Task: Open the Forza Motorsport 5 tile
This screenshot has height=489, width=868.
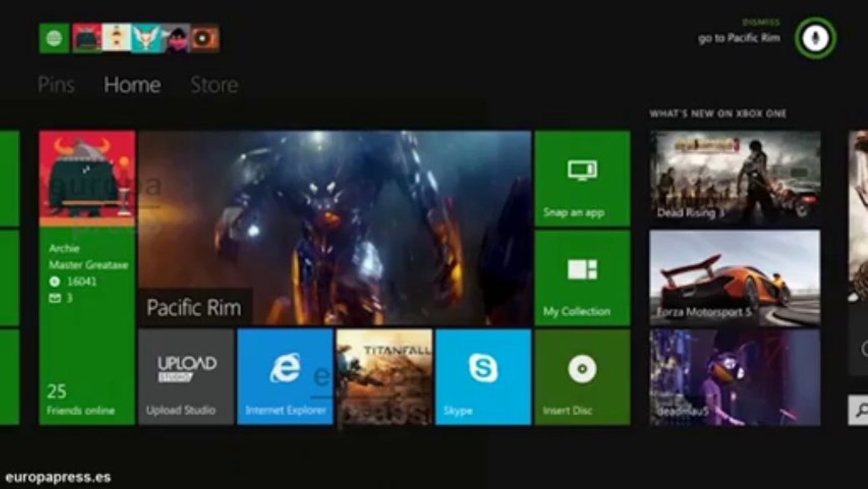Action: tap(735, 278)
